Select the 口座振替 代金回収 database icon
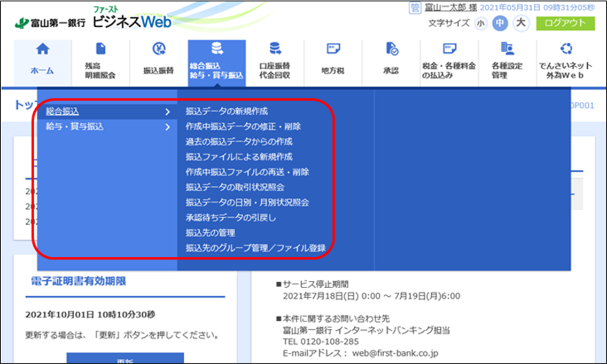The height and width of the screenshot is (364, 607). (x=275, y=50)
